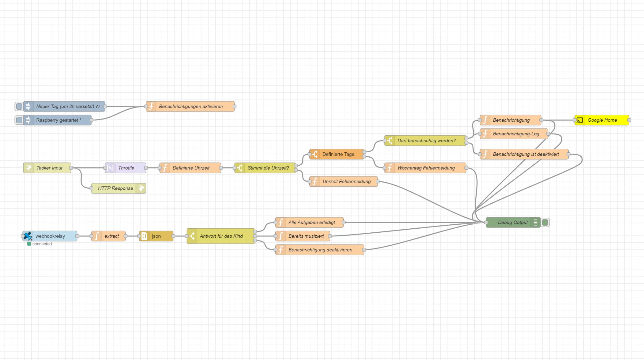Screen dimensions: 644x360
Task: Select the Benachrichtigungen aktivieren function node
Action: tap(190, 106)
